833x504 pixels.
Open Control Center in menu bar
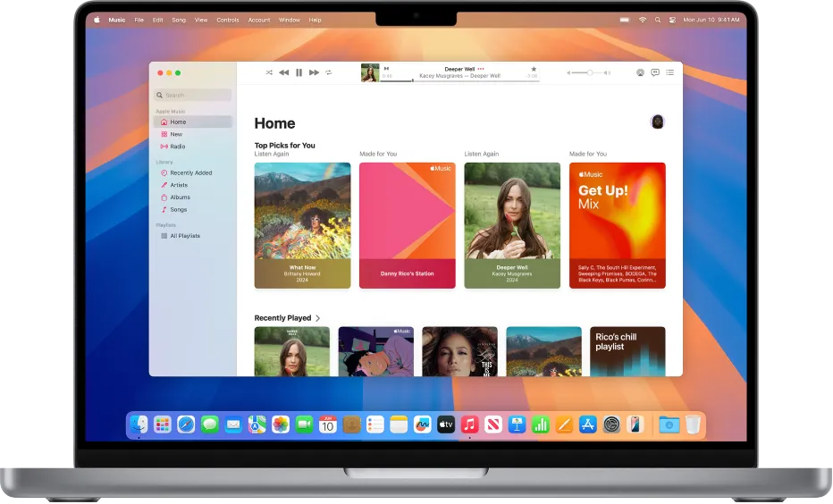click(672, 20)
